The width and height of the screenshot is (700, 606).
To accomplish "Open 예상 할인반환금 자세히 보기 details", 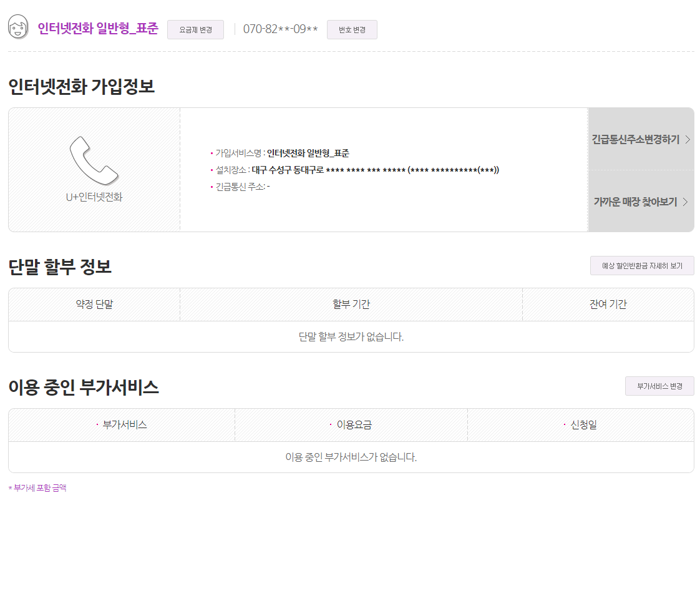I will pos(641,265).
